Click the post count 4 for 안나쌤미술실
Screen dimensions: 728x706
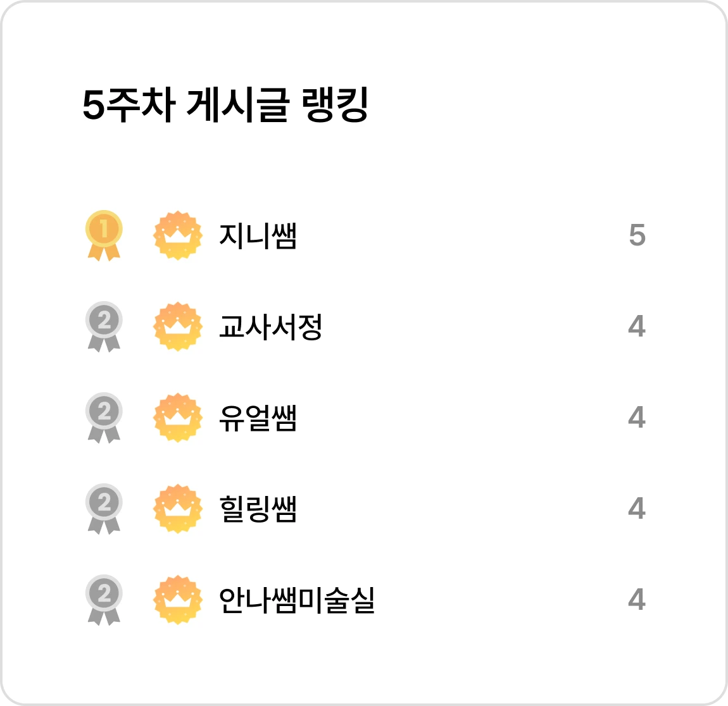point(637,599)
